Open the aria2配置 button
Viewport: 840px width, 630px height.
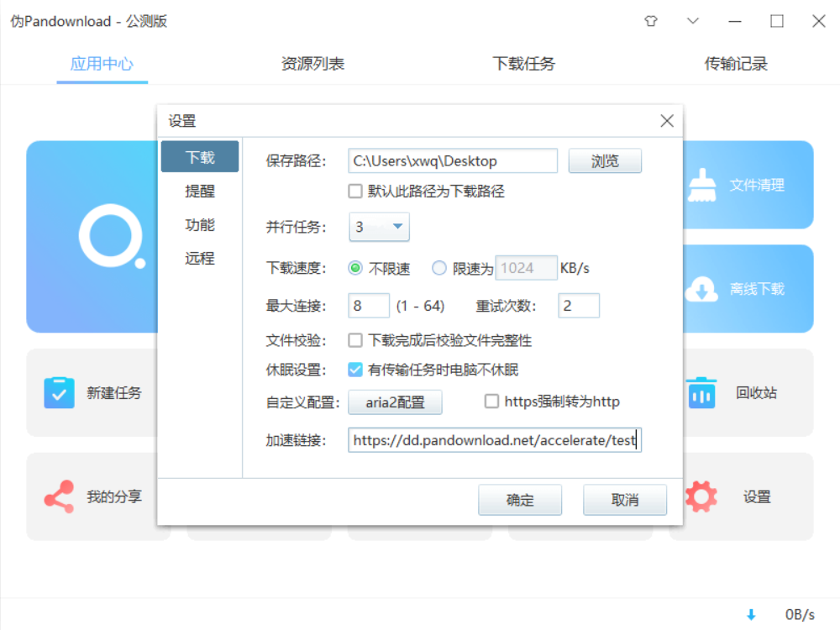click(396, 402)
